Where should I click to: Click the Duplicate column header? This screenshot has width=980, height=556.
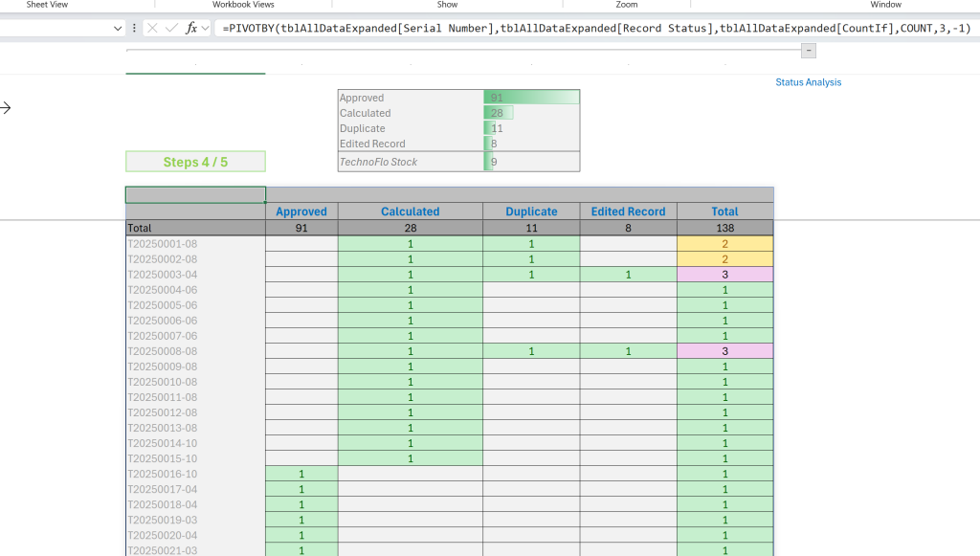pos(531,211)
